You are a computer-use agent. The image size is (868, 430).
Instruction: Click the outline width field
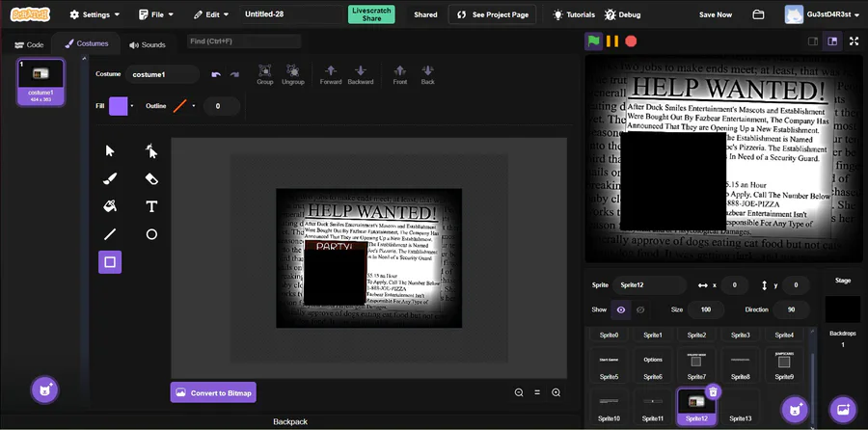222,106
